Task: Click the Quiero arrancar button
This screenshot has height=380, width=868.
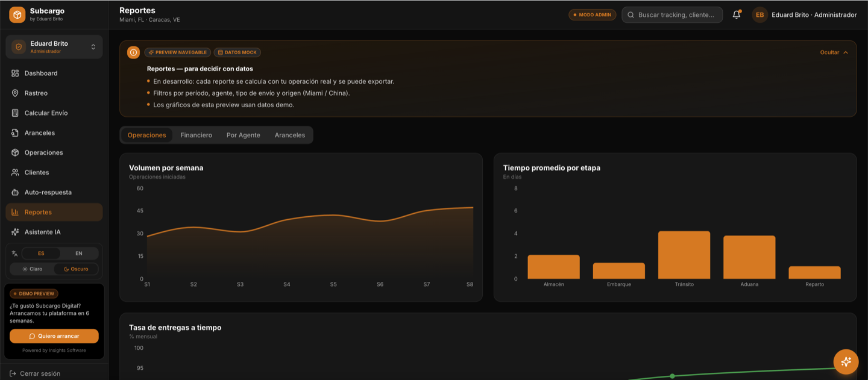Action: (x=54, y=336)
